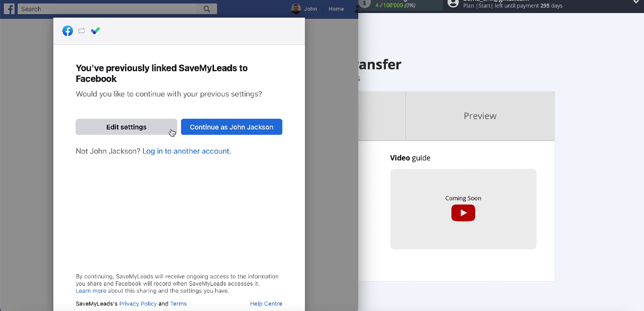Open the Terms link
Viewport: 644px width, 311px height.
tap(178, 304)
